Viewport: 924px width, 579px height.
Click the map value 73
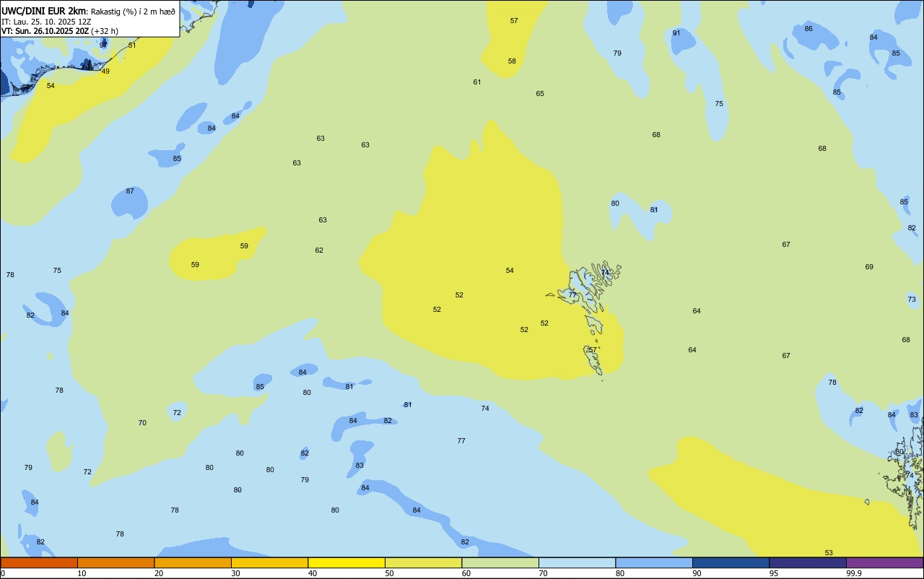912,300
